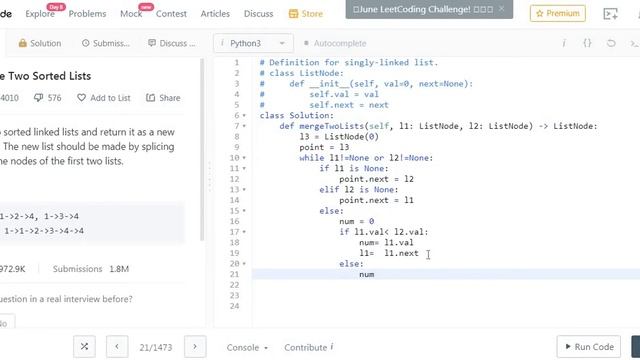Click the heart Add to List button
Viewport: 640px width, 360px height.
pyautogui.click(x=104, y=98)
